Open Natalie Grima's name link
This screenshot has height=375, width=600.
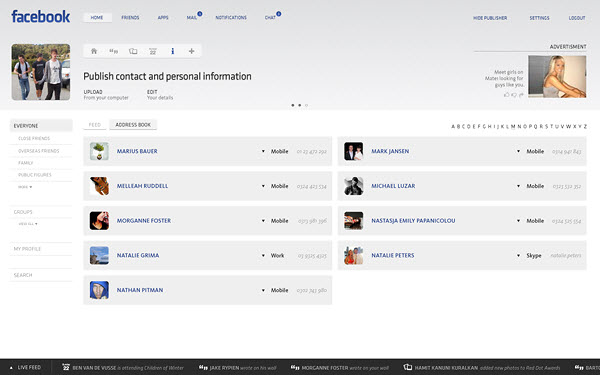pyautogui.click(x=138, y=255)
